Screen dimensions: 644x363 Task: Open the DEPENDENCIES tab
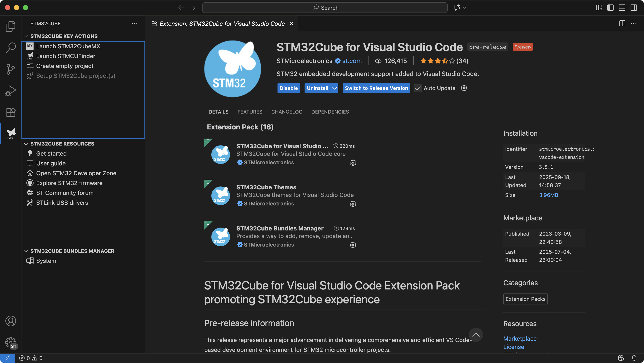tap(330, 112)
